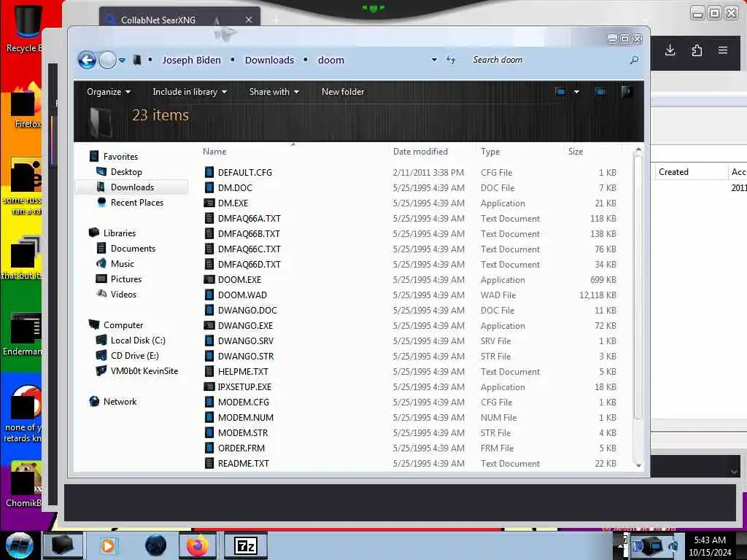Select the README.TXT document icon

pos(209,463)
